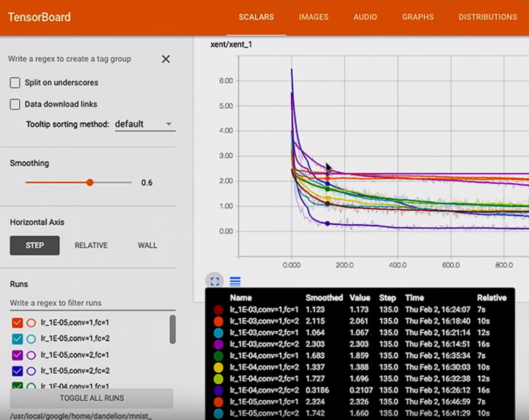Click the yellow swatch for lr_1E-04,conv=1,fc=2
The width and height of the screenshot is (529, 420).
218,367
